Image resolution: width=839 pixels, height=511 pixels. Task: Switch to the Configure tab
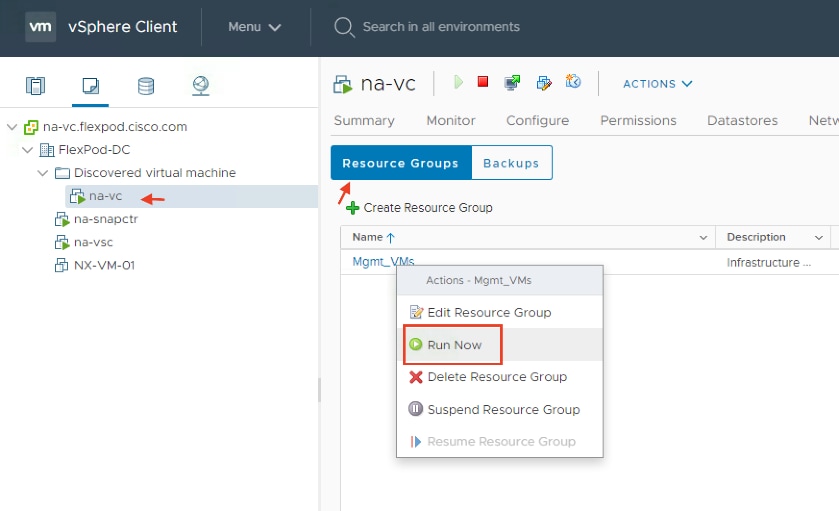pos(538,120)
